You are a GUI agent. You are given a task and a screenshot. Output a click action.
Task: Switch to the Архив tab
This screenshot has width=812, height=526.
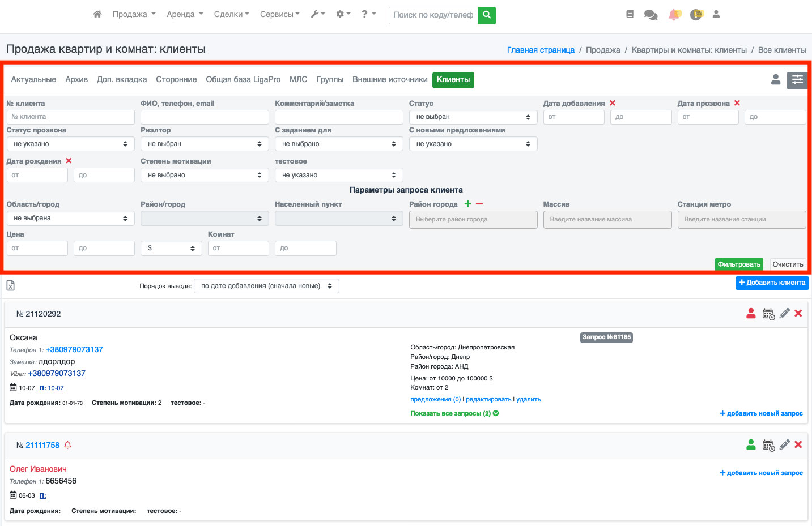click(x=76, y=80)
